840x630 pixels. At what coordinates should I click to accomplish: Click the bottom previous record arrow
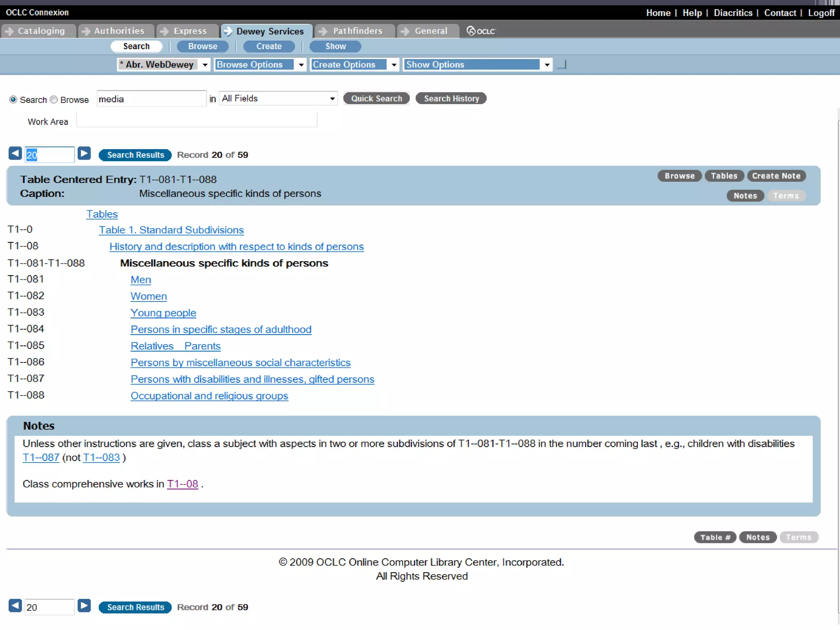pyautogui.click(x=15, y=606)
